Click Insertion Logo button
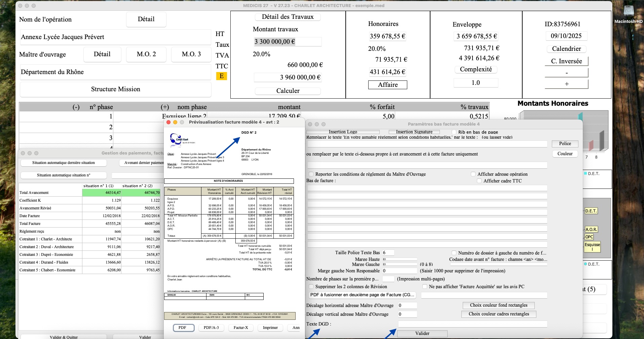 [343, 132]
